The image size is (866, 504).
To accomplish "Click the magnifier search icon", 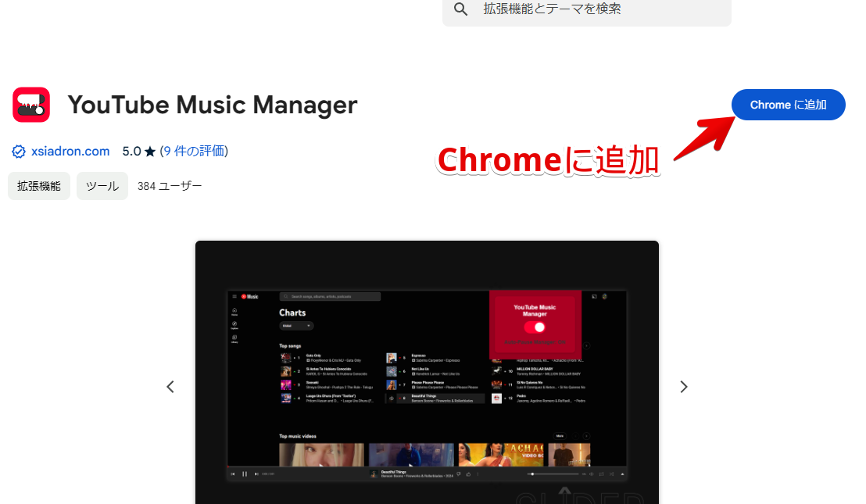I will click(460, 9).
